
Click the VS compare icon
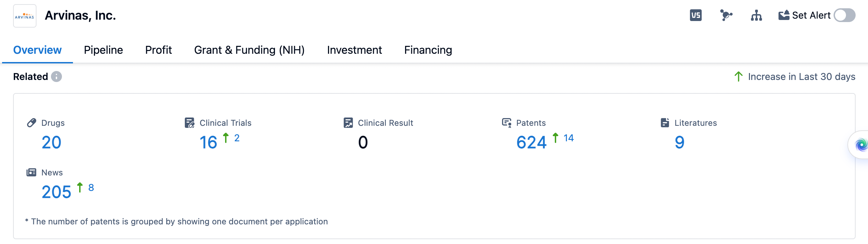coord(696,16)
